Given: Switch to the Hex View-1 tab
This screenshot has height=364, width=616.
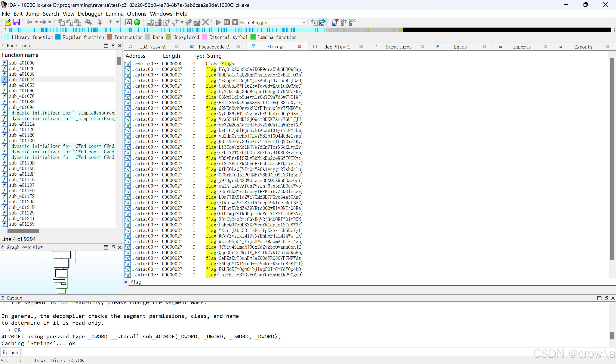Looking at the screenshot, I should pyautogui.click(x=337, y=47).
